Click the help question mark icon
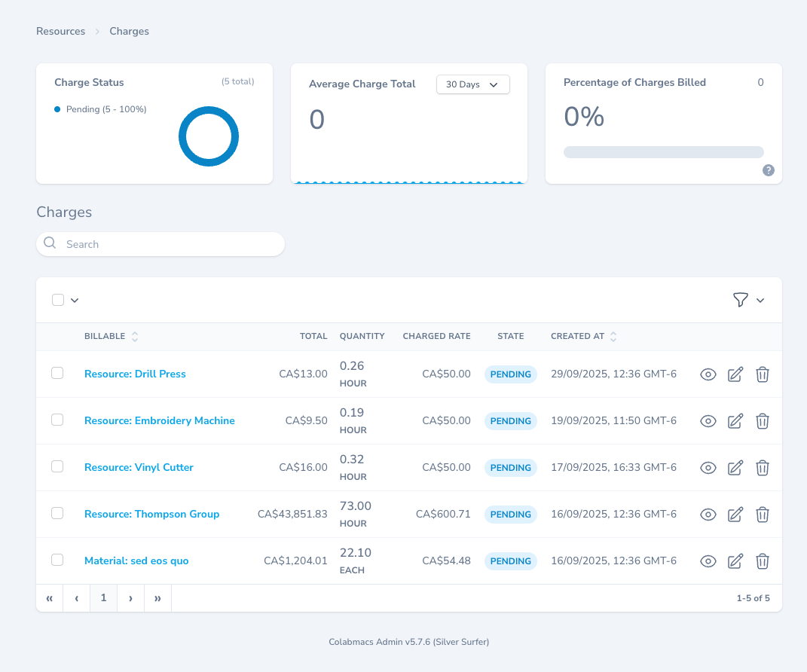This screenshot has width=807, height=672. 768,170
